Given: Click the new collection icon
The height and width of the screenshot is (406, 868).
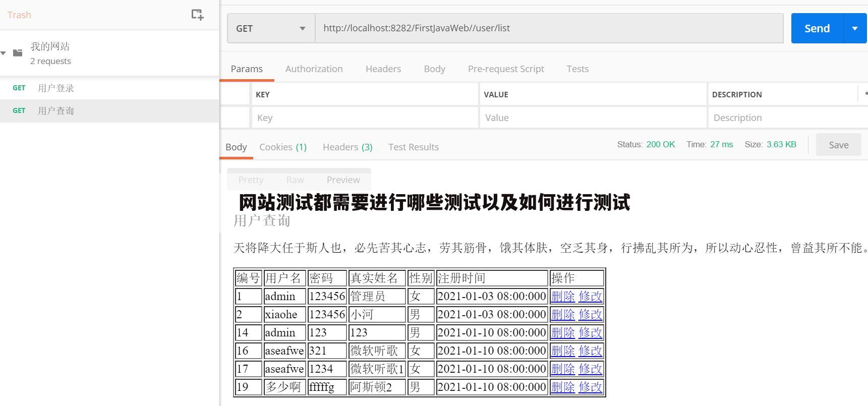Looking at the screenshot, I should coord(197,15).
